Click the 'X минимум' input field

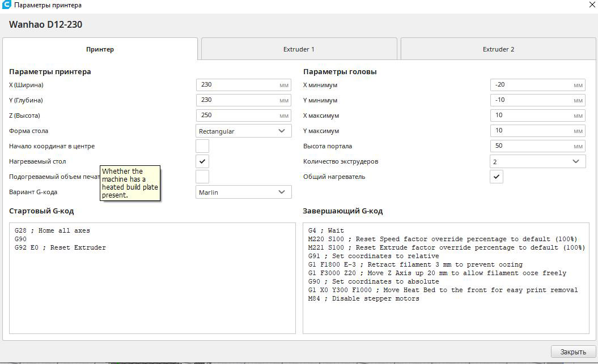[x=531, y=85]
